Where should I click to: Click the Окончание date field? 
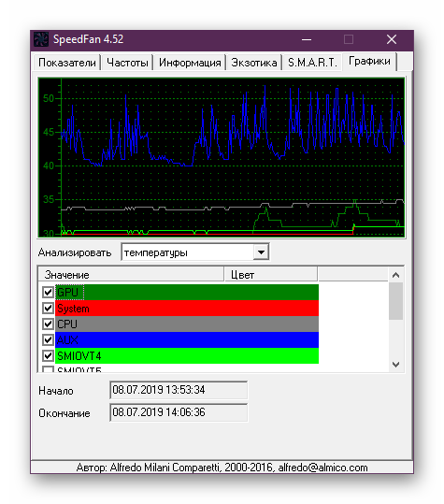click(x=179, y=412)
